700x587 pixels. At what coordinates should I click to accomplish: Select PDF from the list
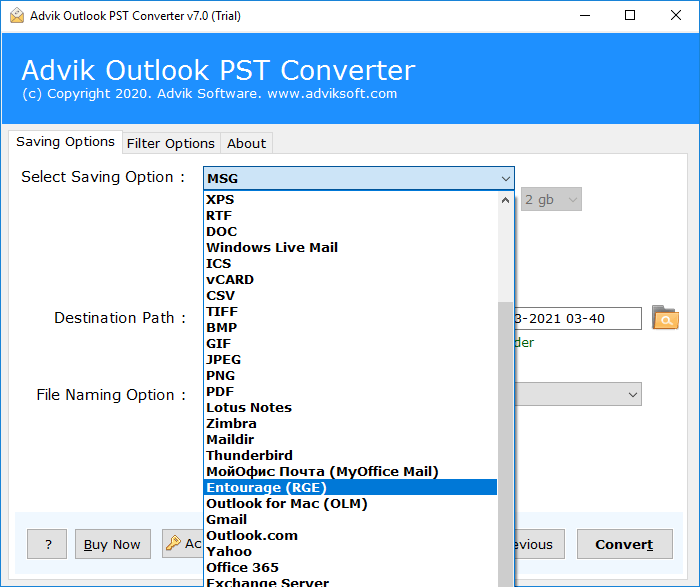click(350, 391)
